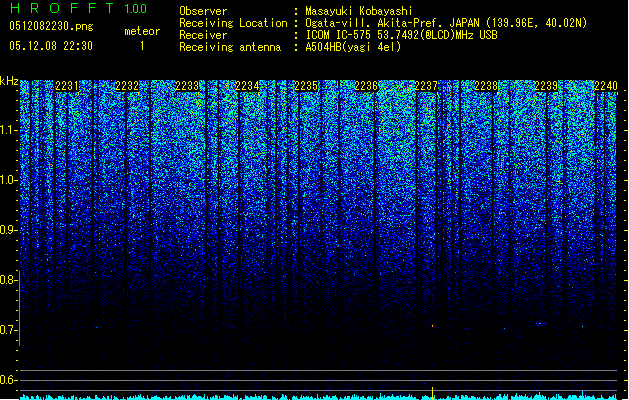Select the meteor count value 1
The width and height of the screenshot is (629, 400).
coord(142,46)
